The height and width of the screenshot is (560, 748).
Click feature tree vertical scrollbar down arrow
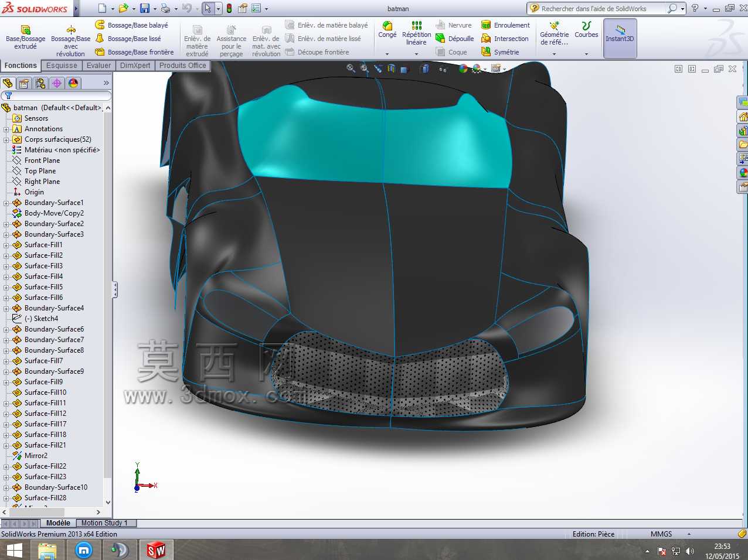pyautogui.click(x=108, y=502)
